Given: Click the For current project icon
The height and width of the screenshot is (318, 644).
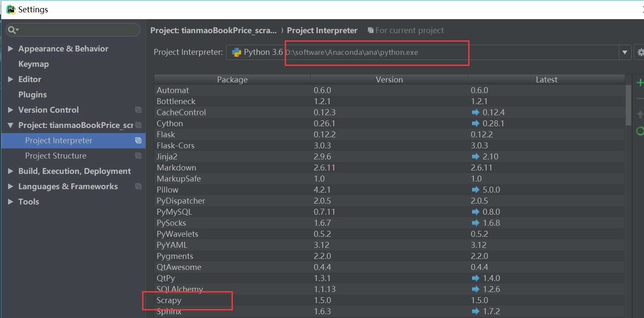Looking at the screenshot, I should pyautogui.click(x=371, y=31).
